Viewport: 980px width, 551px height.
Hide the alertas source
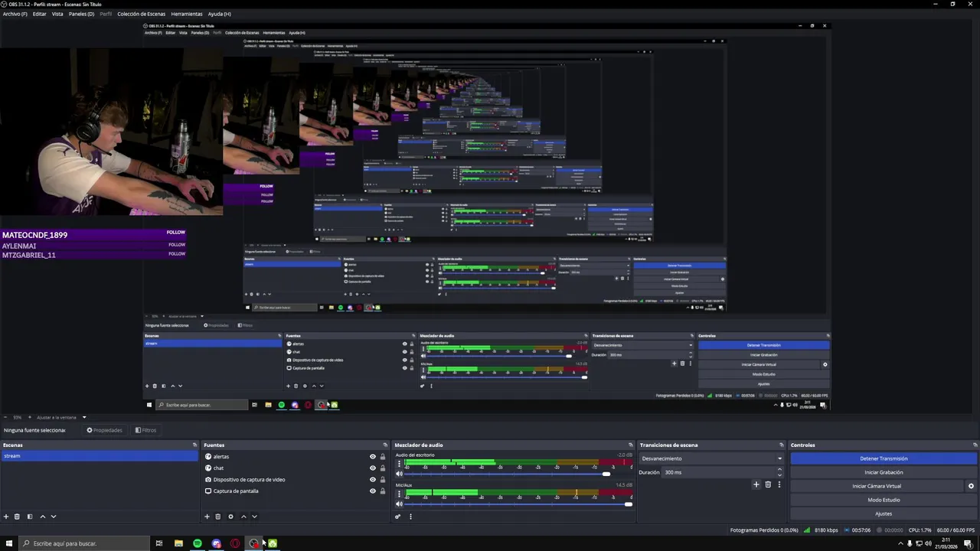(373, 457)
